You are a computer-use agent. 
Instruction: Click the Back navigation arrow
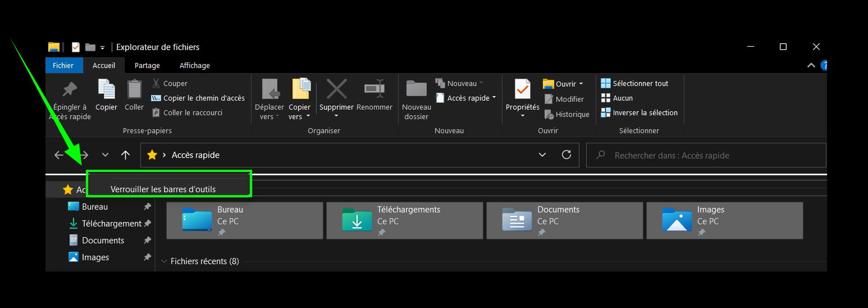[59, 155]
